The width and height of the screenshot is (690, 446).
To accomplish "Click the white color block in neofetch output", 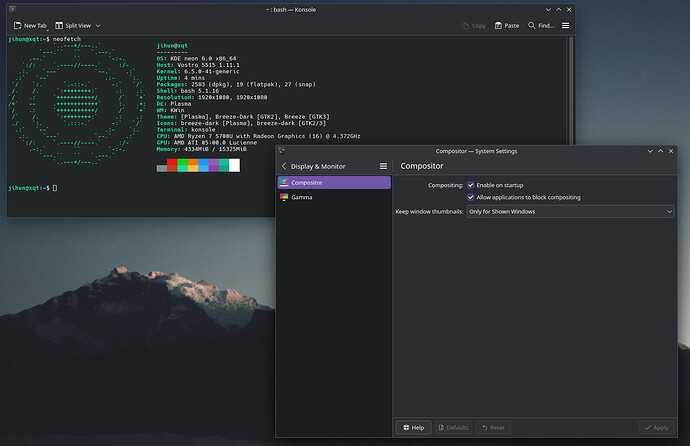I will pos(235,165).
